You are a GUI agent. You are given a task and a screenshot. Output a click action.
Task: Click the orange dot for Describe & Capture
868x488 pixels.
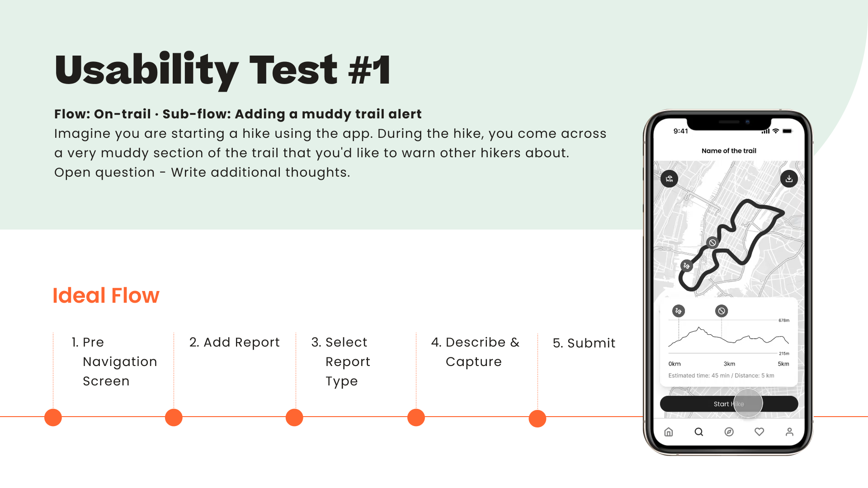pos(416,418)
